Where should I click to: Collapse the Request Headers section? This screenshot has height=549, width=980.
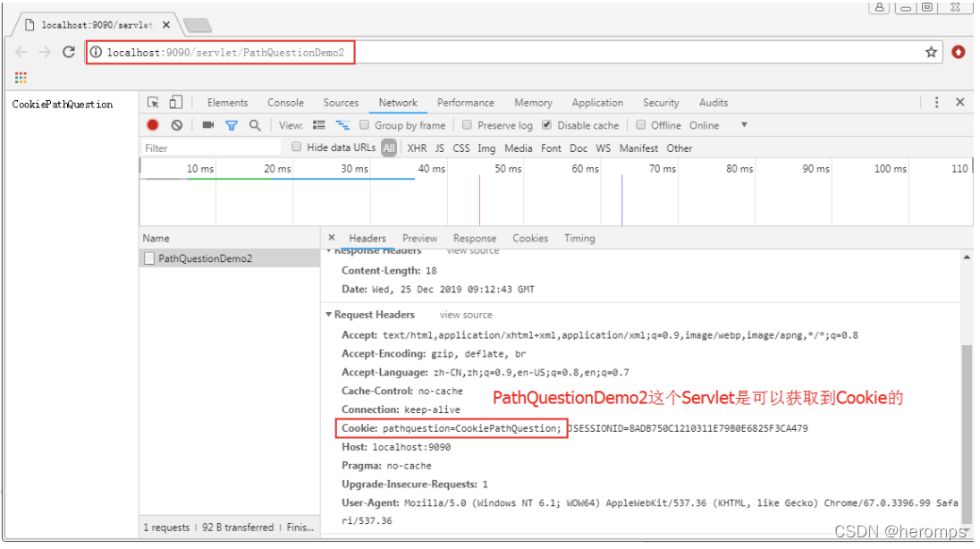click(329, 315)
